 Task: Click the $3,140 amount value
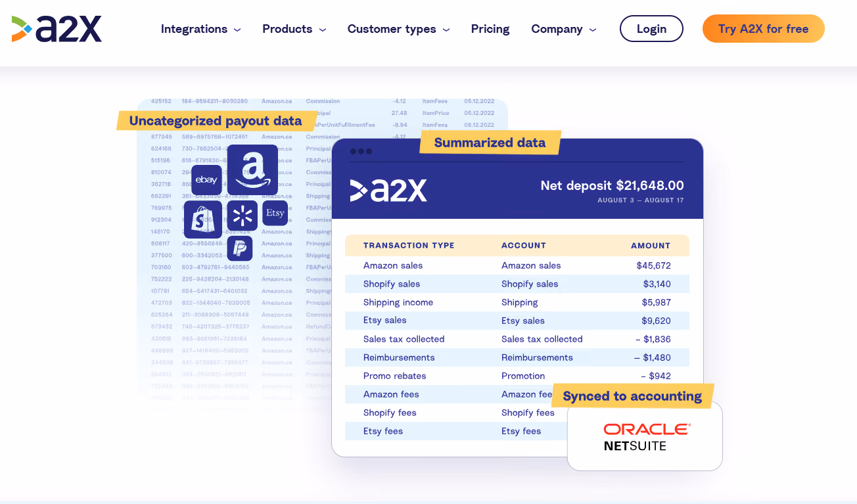(x=657, y=284)
